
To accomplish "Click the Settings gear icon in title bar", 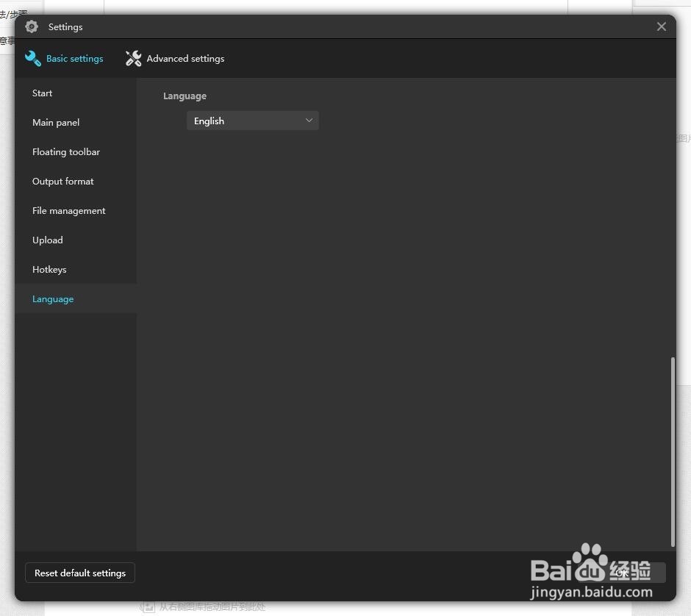I will pyautogui.click(x=32, y=27).
